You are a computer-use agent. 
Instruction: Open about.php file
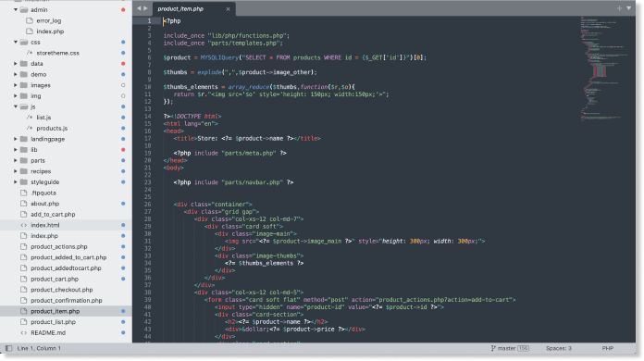pos(44,204)
